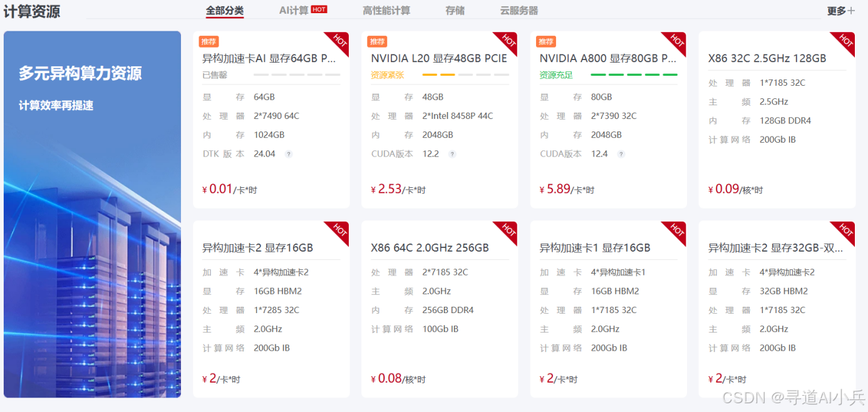Click memory value 128GB DDR4
Screen dimensions: 868x412
785,121
